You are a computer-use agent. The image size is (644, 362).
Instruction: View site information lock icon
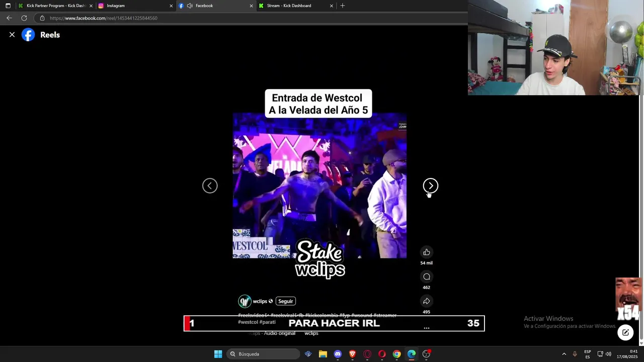[42, 18]
